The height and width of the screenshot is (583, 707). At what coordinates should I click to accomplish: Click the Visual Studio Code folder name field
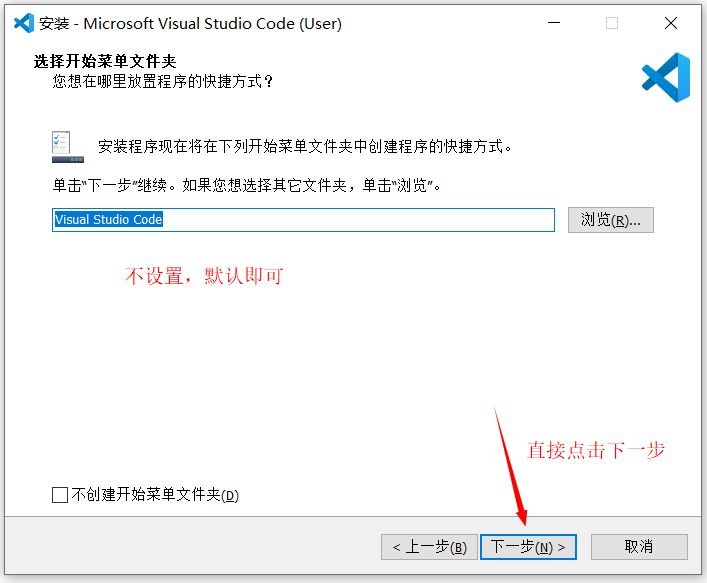coord(303,220)
